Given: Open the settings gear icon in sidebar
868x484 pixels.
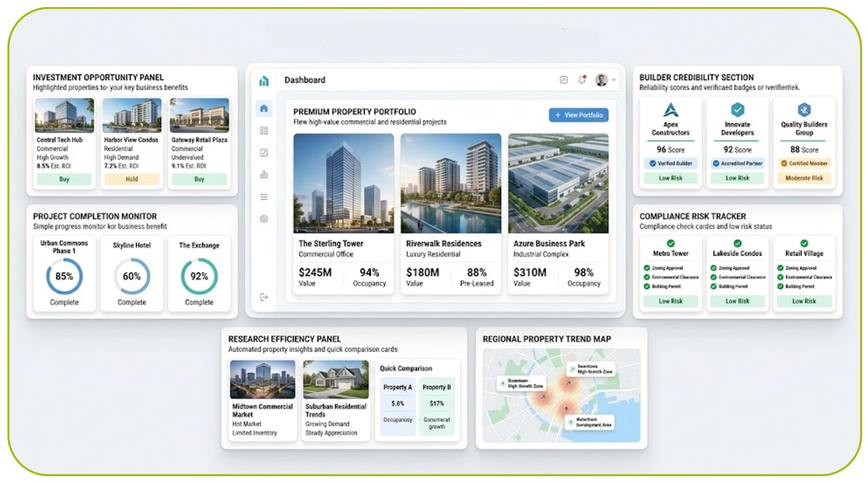Looking at the screenshot, I should click(264, 219).
